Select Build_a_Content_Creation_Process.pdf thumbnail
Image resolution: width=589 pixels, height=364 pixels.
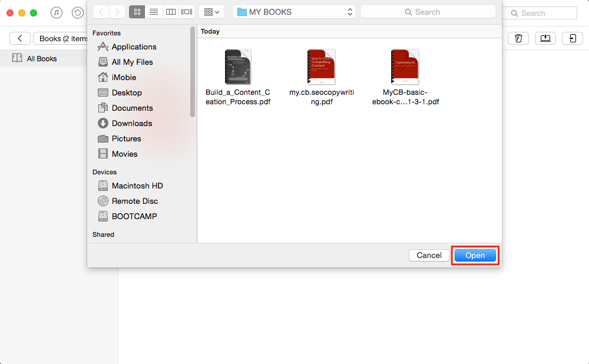[238, 67]
